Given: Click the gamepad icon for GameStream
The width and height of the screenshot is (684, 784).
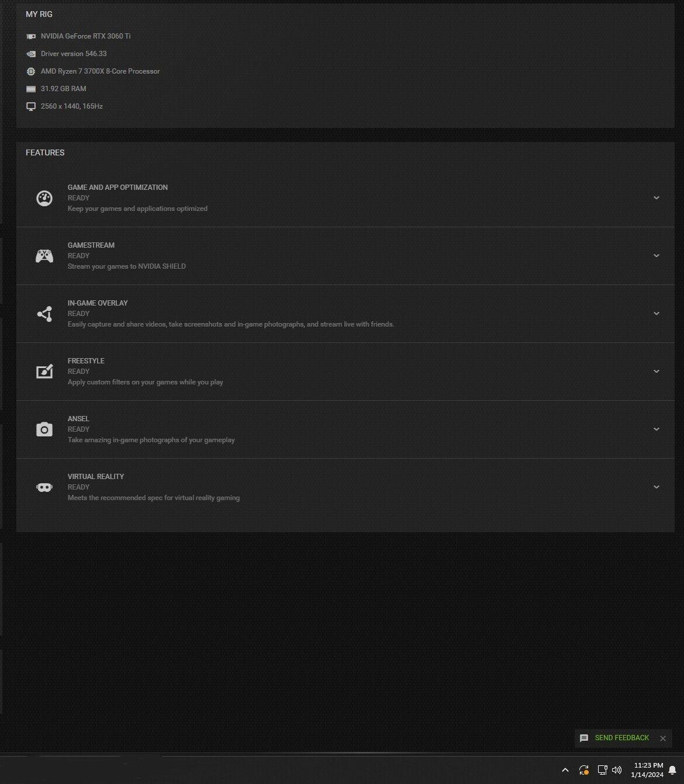Looking at the screenshot, I should pos(44,256).
